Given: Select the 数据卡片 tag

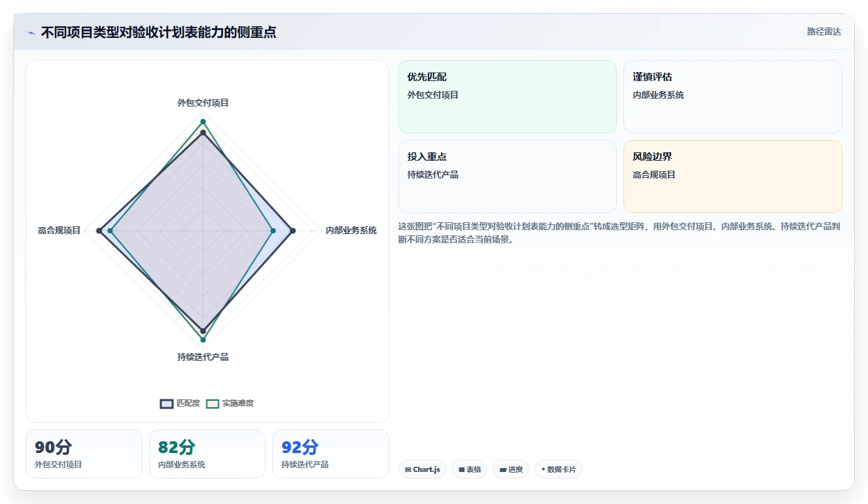Looking at the screenshot, I should coord(559,469).
